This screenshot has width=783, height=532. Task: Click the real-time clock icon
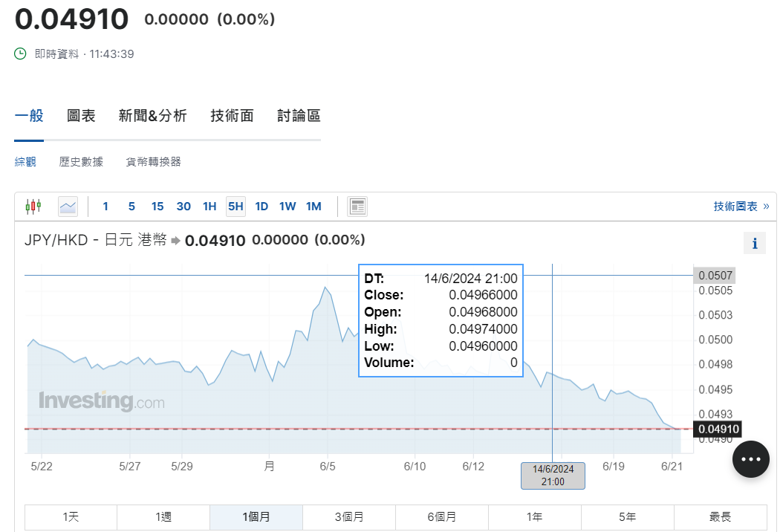coord(21,53)
